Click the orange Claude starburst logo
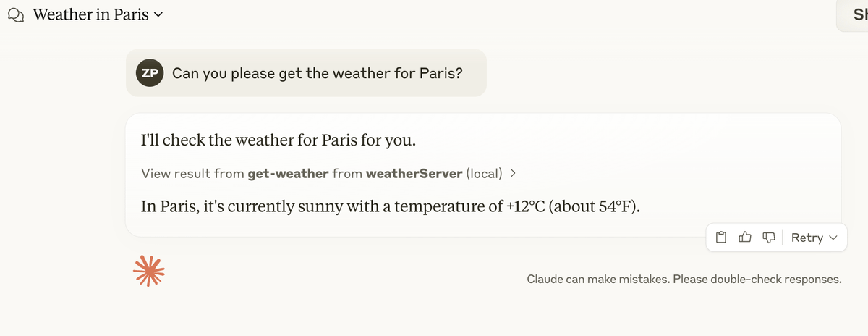Screen dimensions: 868x336 tap(149, 271)
